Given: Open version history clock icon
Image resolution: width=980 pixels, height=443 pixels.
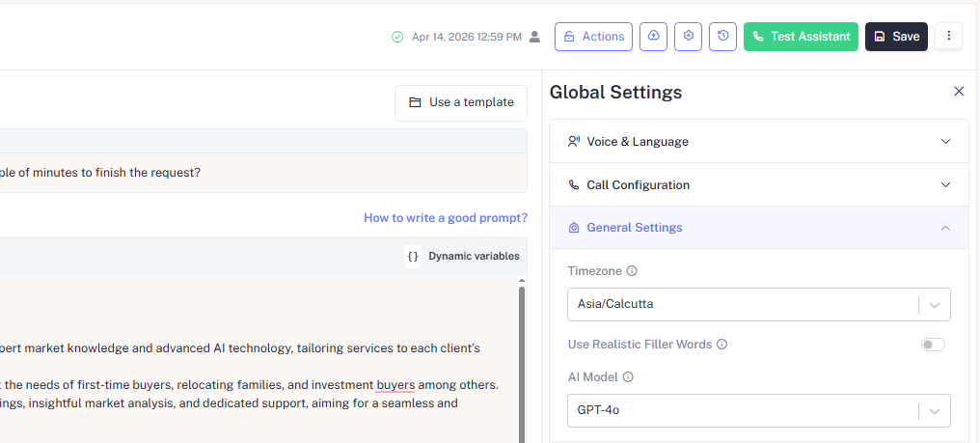Looking at the screenshot, I should 722,37.
